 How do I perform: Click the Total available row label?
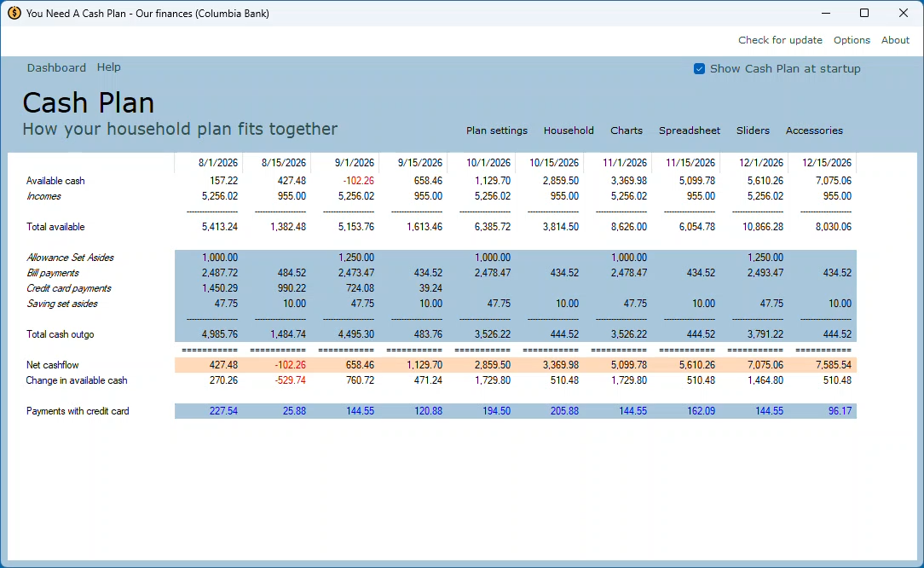(x=55, y=227)
